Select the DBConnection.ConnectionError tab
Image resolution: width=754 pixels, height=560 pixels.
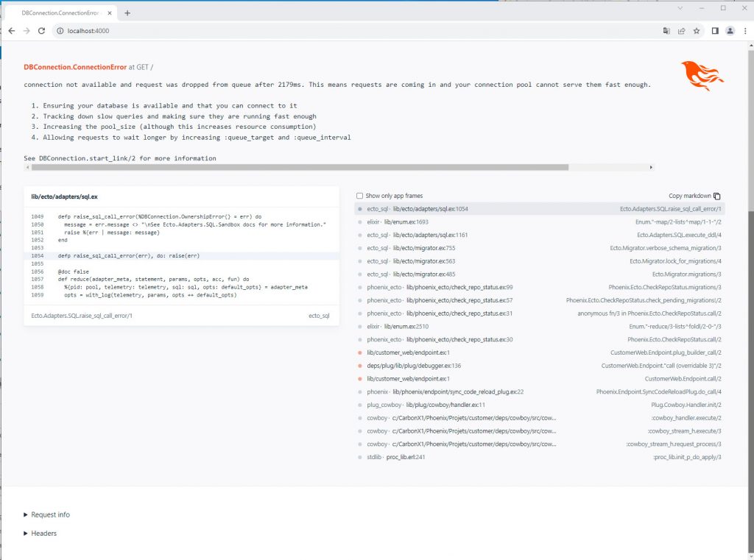[59, 13]
